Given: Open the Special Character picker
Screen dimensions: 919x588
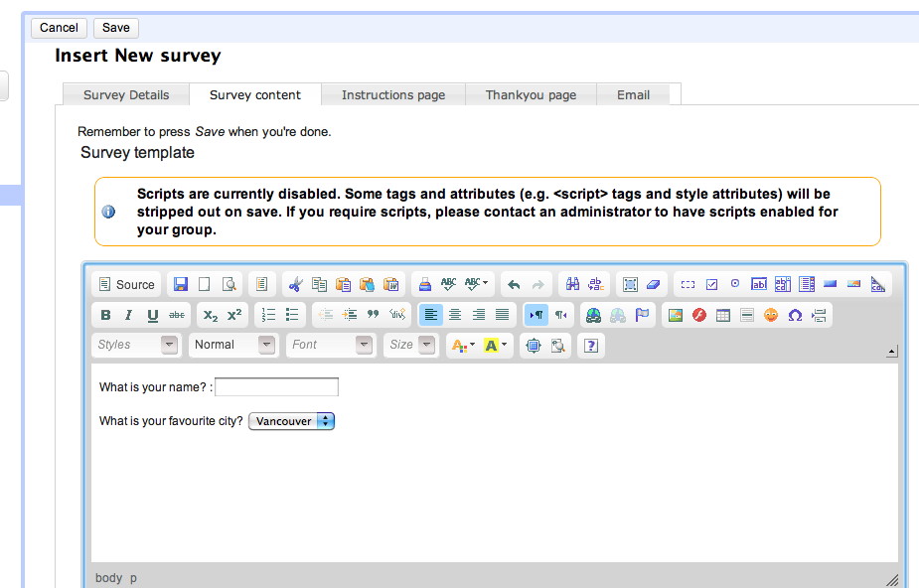Looking at the screenshot, I should coord(794,315).
